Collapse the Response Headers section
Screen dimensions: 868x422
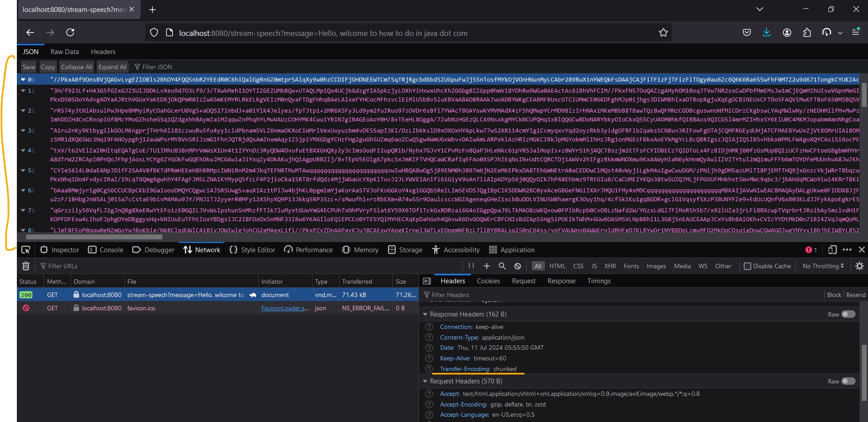pos(425,314)
